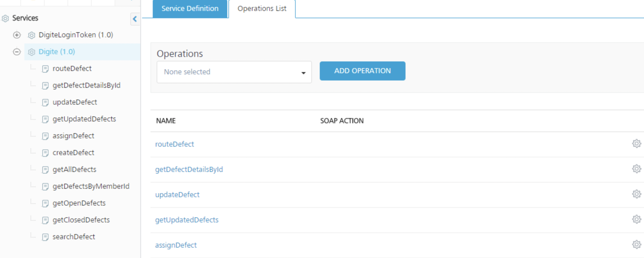Collapse the Digite (1.0) service tree
Viewport: 644px width, 258px height.
point(17,52)
